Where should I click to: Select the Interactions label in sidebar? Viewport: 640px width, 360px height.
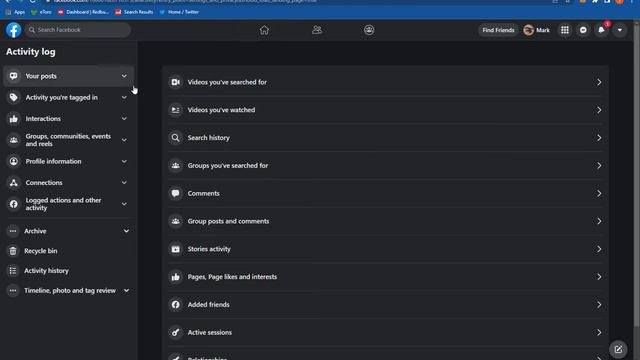tap(43, 119)
